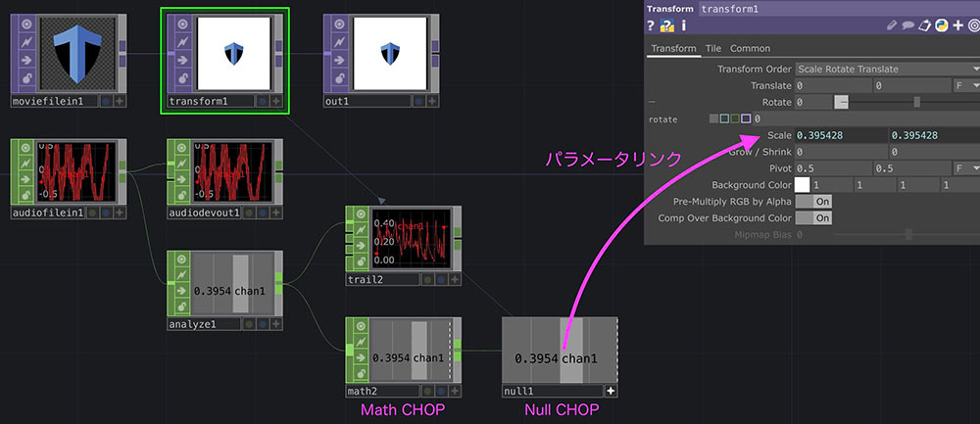Select the Transform parameter tab
Image resolution: width=980 pixels, height=424 pixels.
pos(674,48)
